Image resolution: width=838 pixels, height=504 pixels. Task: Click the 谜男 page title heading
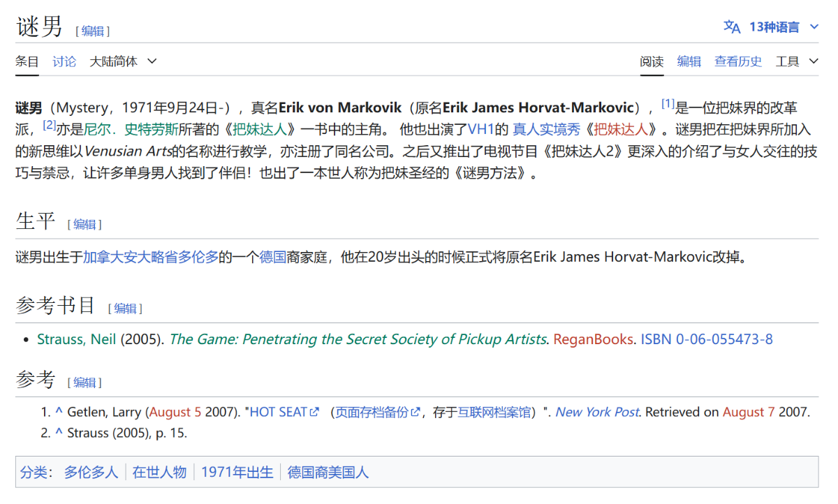click(x=40, y=27)
